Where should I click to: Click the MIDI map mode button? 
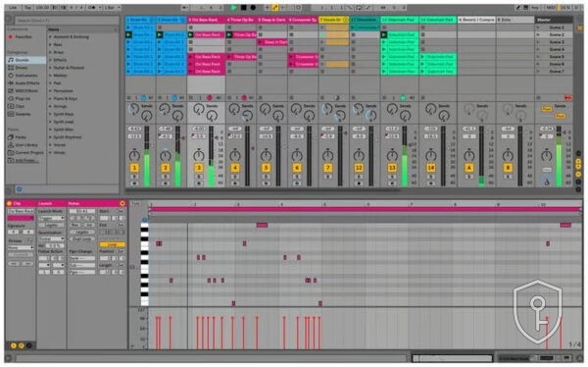click(551, 7)
